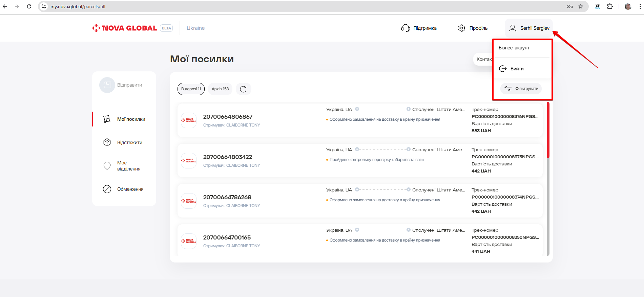Image resolution: width=644 pixels, height=297 pixels.
Task: Open Відстежити tracking box icon
Action: [x=107, y=142]
